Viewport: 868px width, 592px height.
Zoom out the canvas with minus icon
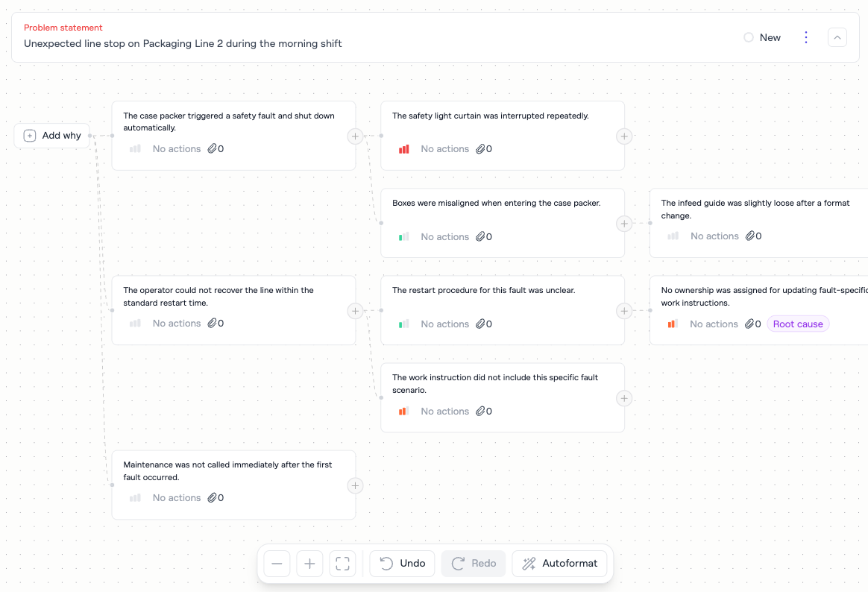[277, 564]
